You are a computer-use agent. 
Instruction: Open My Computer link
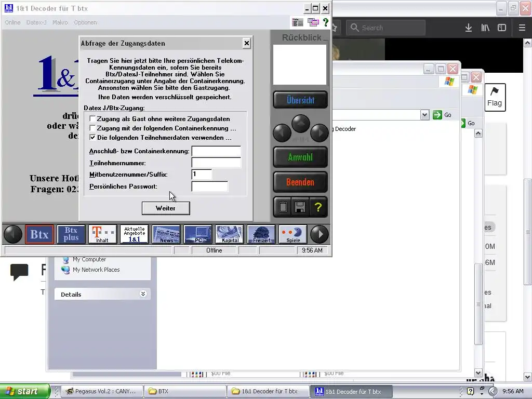pos(89,260)
